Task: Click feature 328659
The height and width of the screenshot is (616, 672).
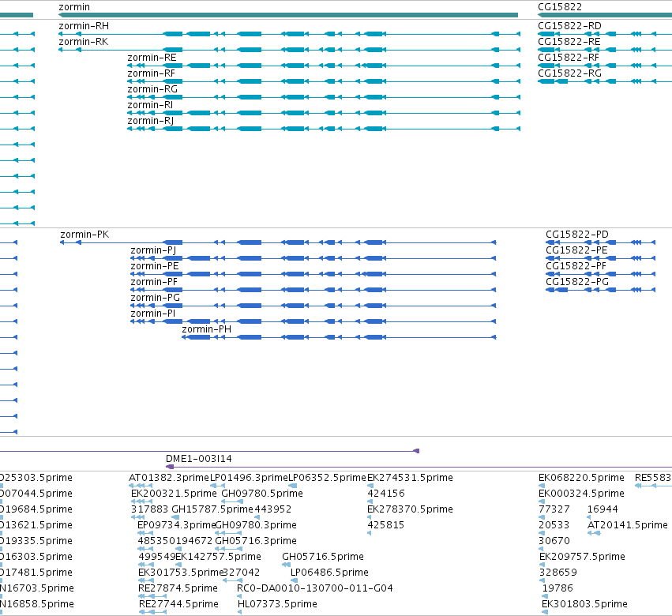Action: coord(558,573)
